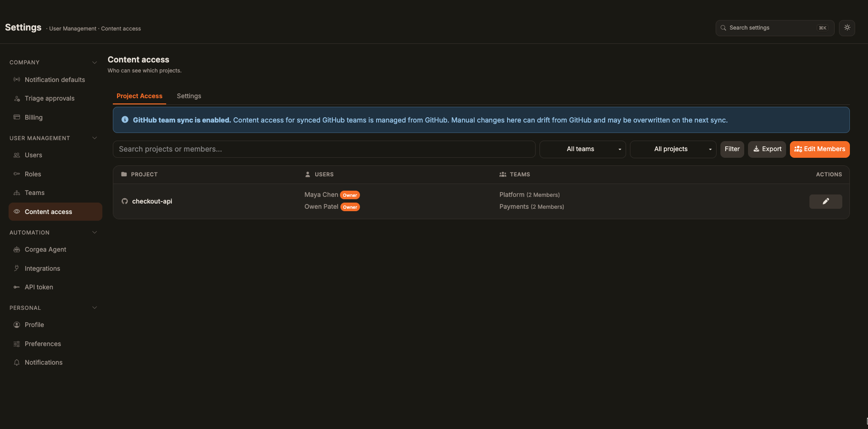The width and height of the screenshot is (868, 429).
Task: Click the Export button
Action: pos(767,149)
